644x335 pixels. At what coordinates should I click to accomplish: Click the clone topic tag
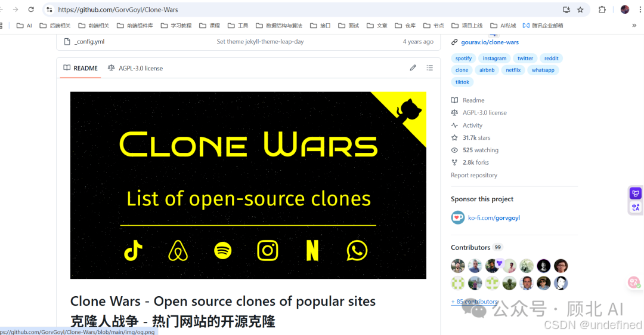click(462, 70)
